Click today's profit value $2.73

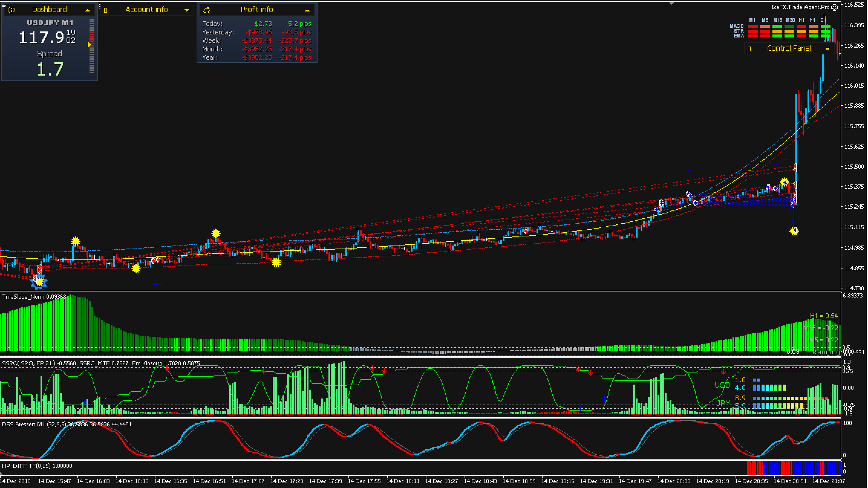(x=263, y=24)
